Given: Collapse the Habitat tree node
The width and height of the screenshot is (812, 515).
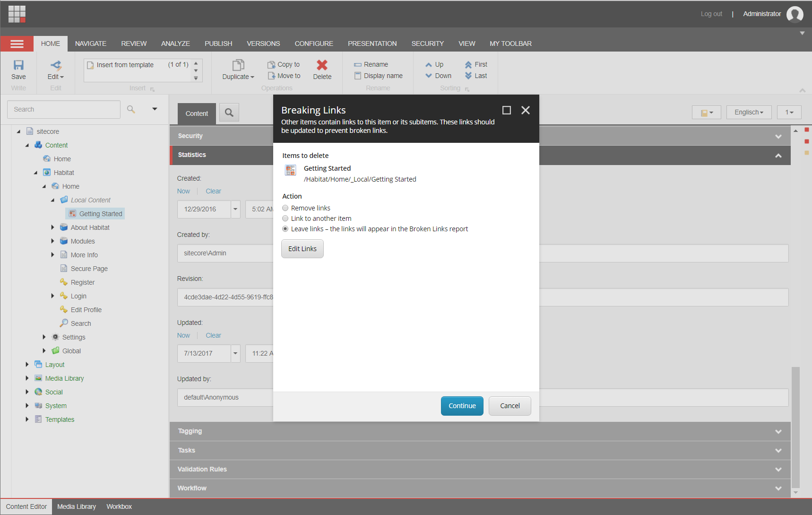Looking at the screenshot, I should [x=35, y=173].
